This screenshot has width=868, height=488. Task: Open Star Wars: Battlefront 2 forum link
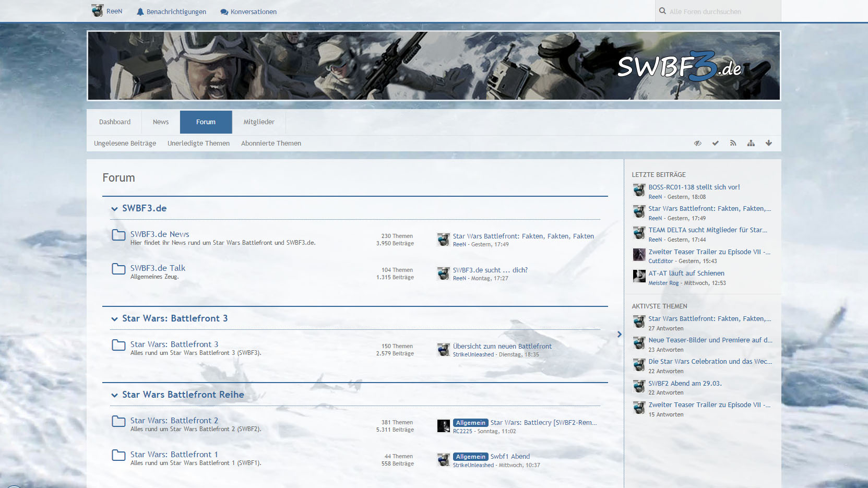tap(174, 421)
